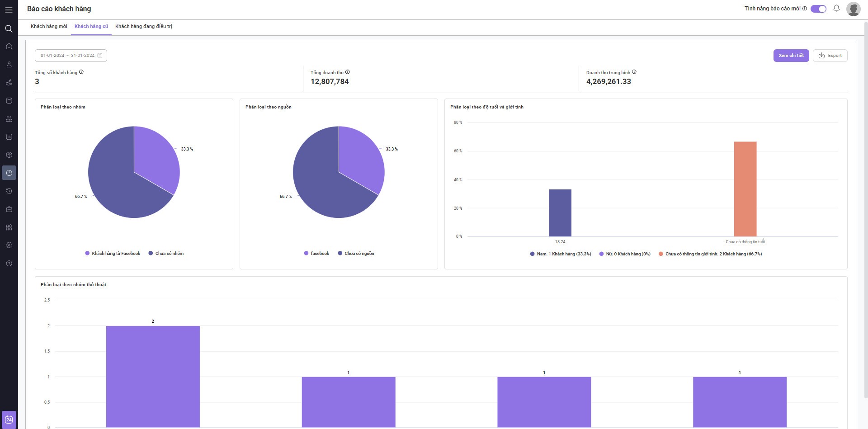Click the orange Chưa có thông tin tuổi bar
The width and height of the screenshot is (868, 429).
[x=745, y=189]
